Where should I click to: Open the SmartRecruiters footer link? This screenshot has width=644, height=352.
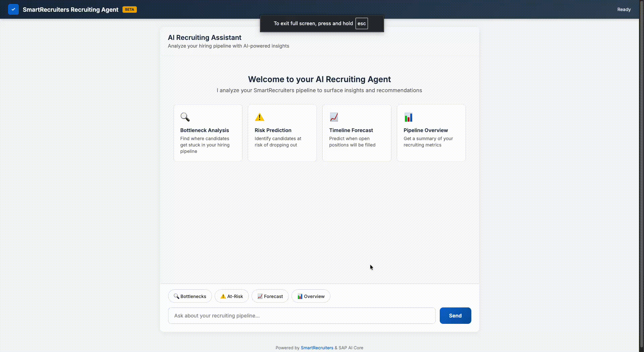(x=317, y=348)
